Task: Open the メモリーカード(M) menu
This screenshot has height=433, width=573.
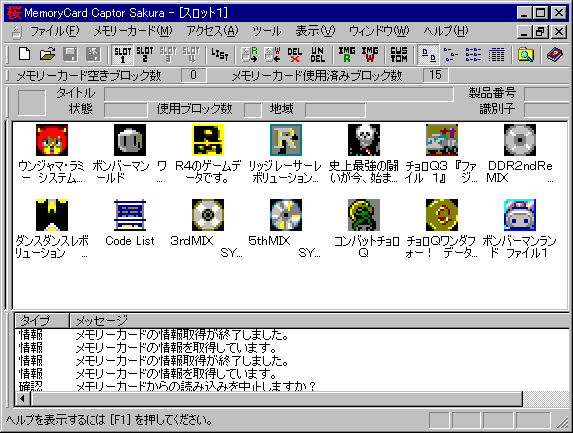Action: [x=133, y=31]
